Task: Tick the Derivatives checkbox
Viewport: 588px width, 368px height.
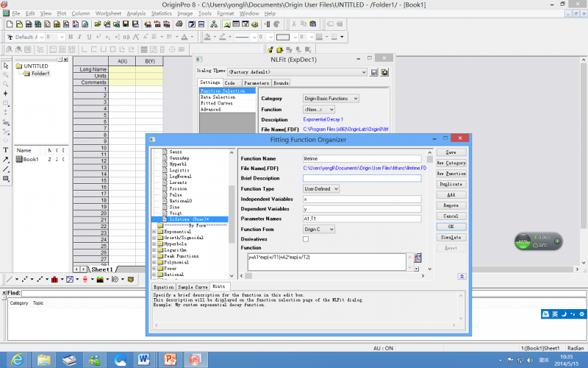Action: point(306,239)
